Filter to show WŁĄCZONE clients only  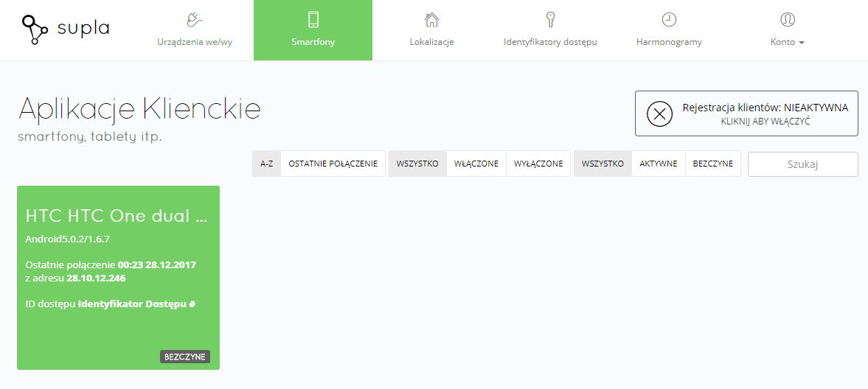(476, 164)
